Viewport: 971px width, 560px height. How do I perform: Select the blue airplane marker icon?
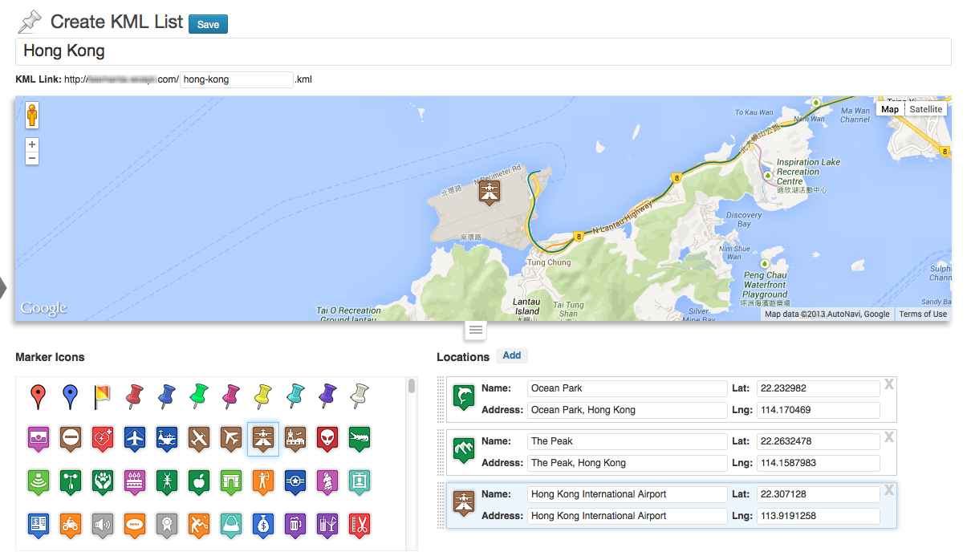[x=135, y=439]
